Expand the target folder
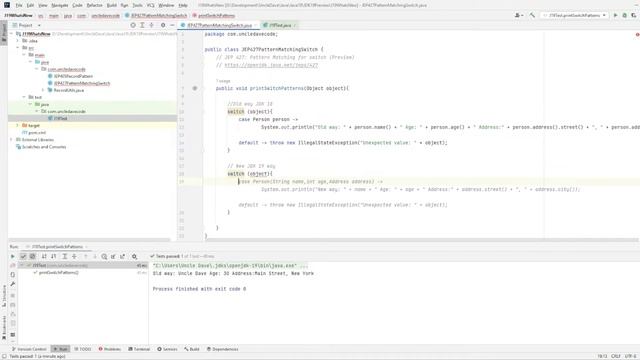640x360 pixels. coord(18,125)
